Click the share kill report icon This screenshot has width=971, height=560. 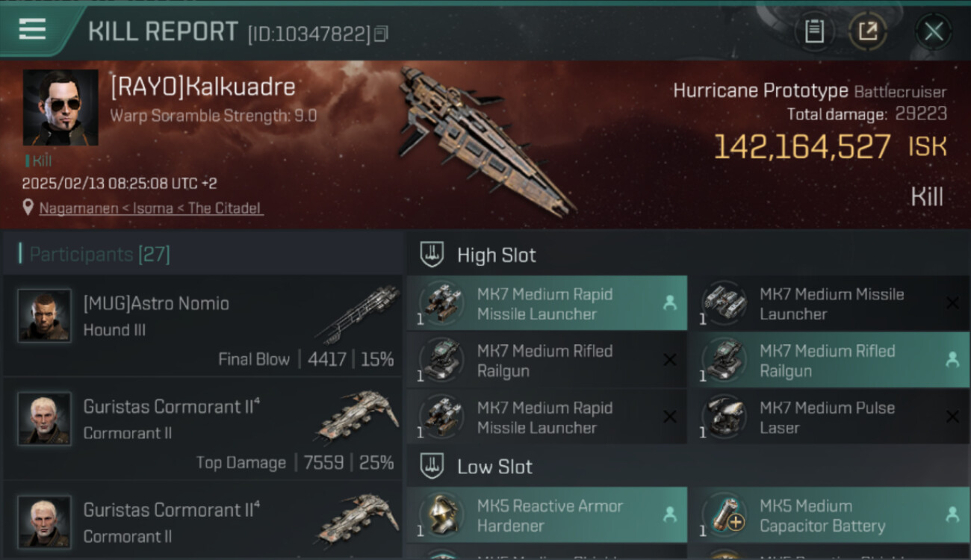[x=867, y=31]
